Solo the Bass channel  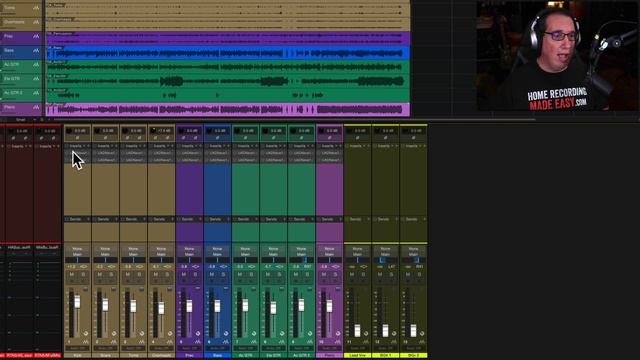(x=223, y=275)
